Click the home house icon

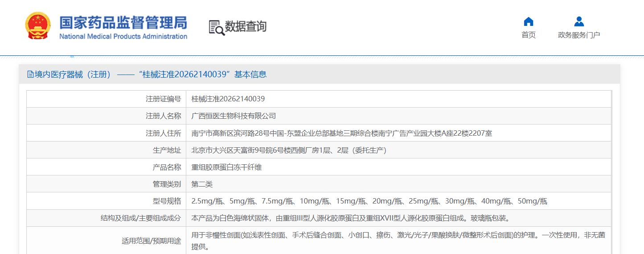click(529, 21)
